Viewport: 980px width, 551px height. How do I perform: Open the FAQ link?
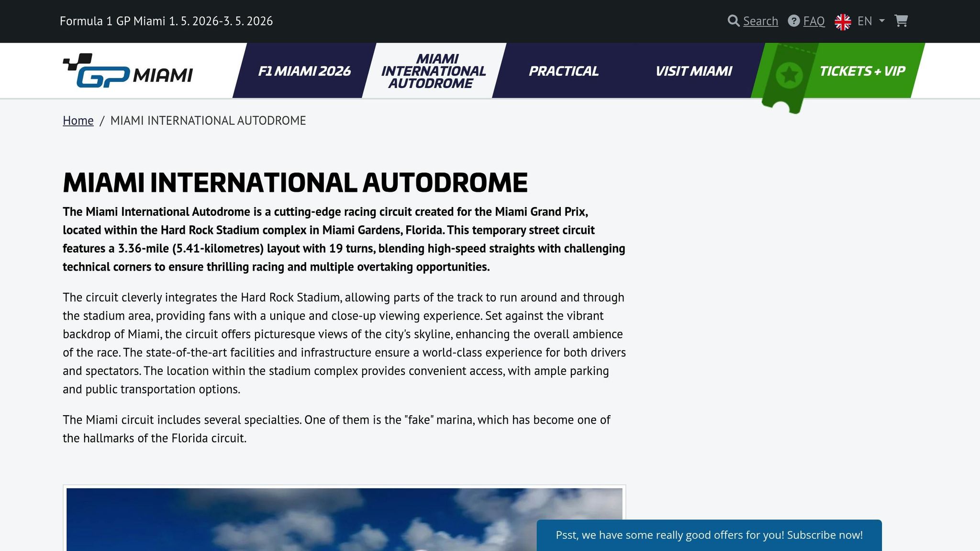[x=814, y=21]
